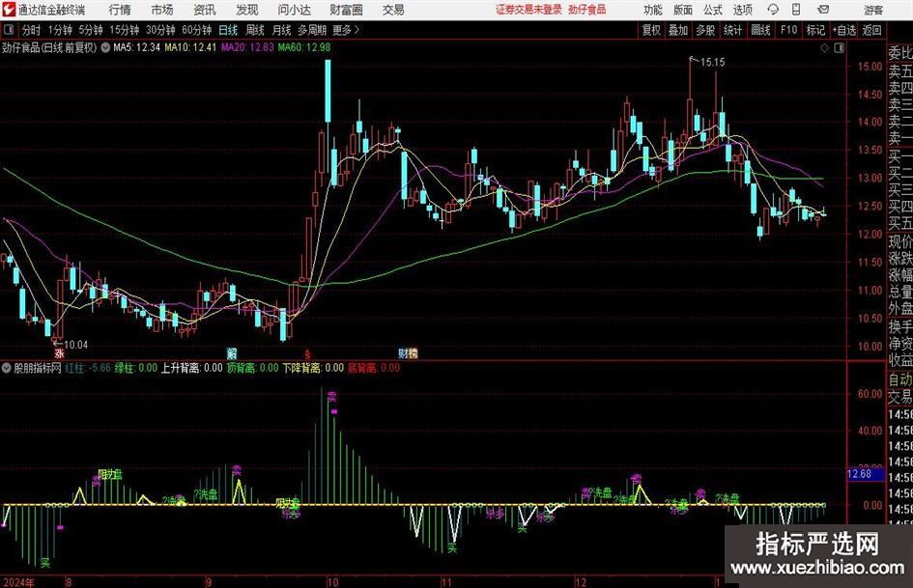The width and height of the screenshot is (913, 588).
Task: Click the diamond icon above the price axis
Action: click(x=824, y=48)
